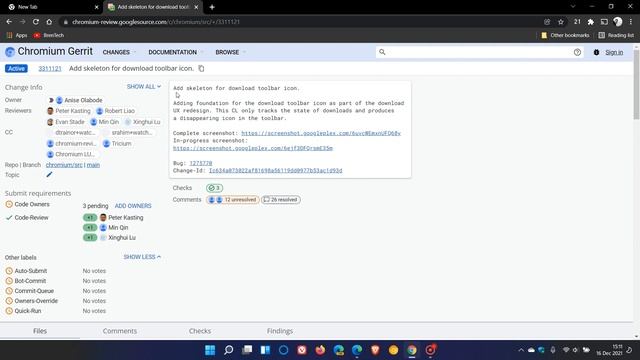Open the DOCUMENTATION dropdown menu
Image resolution: width=640 pixels, height=360 pixels.
coord(175,52)
